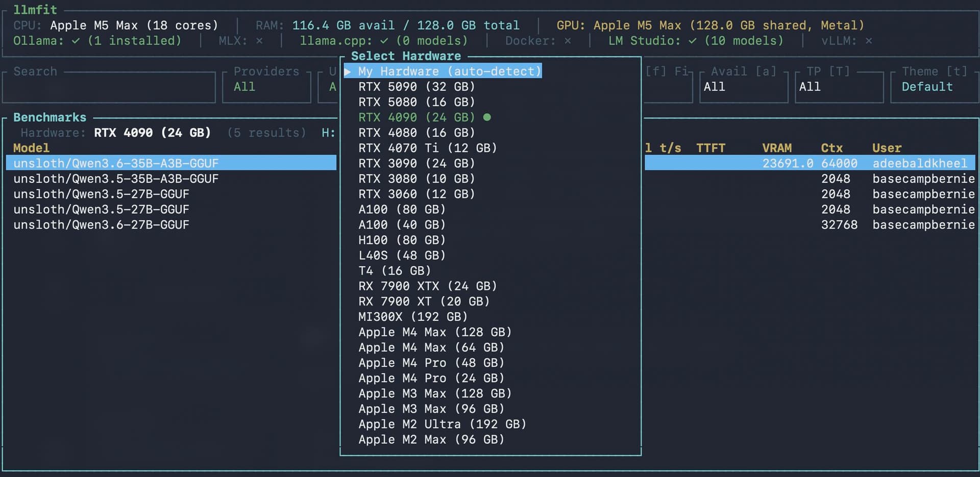
Task: Click the MLX unavailable cross mark
Action: [x=259, y=41]
